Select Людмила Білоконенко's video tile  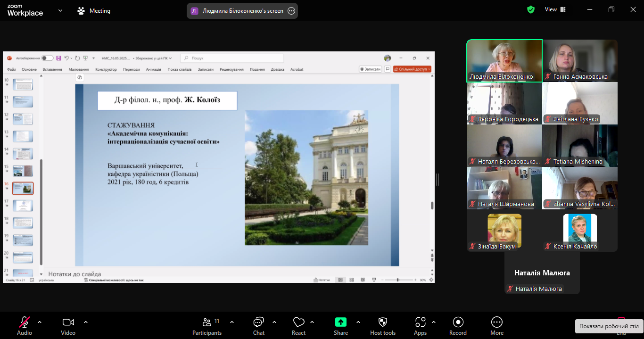click(x=504, y=61)
